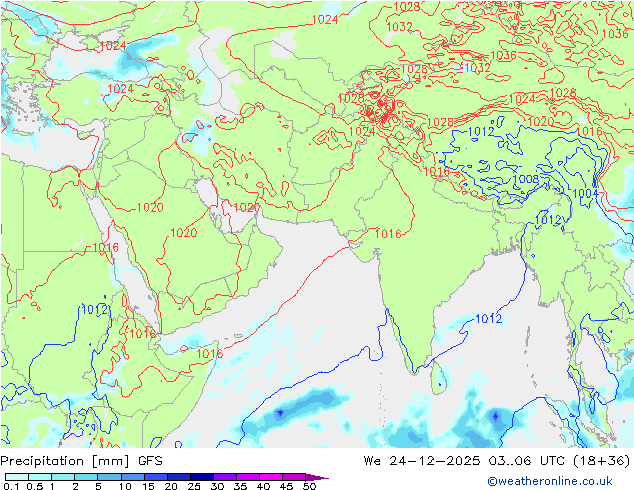This screenshot has width=634, height=490.
Task: Click the legend scale value 10
Action: coord(125,486)
